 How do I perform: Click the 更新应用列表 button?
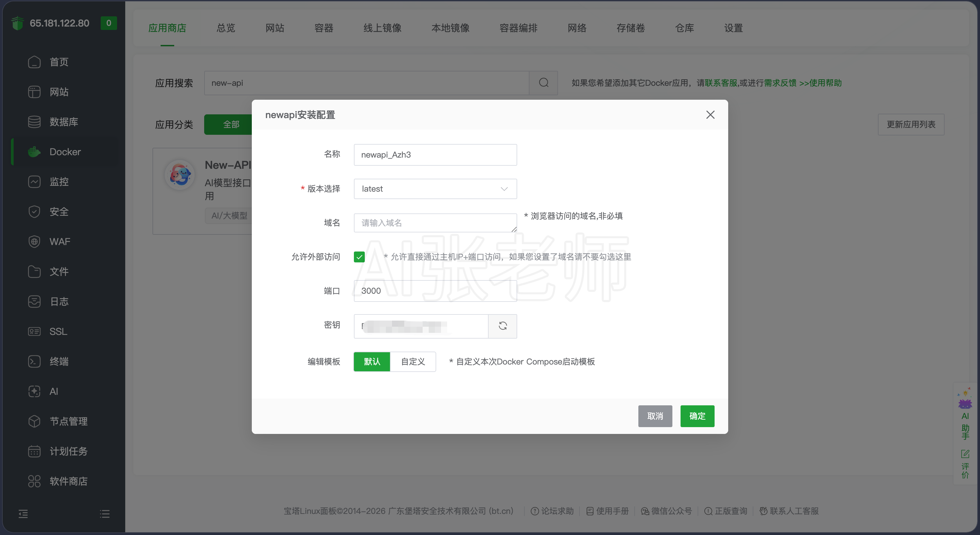point(911,125)
